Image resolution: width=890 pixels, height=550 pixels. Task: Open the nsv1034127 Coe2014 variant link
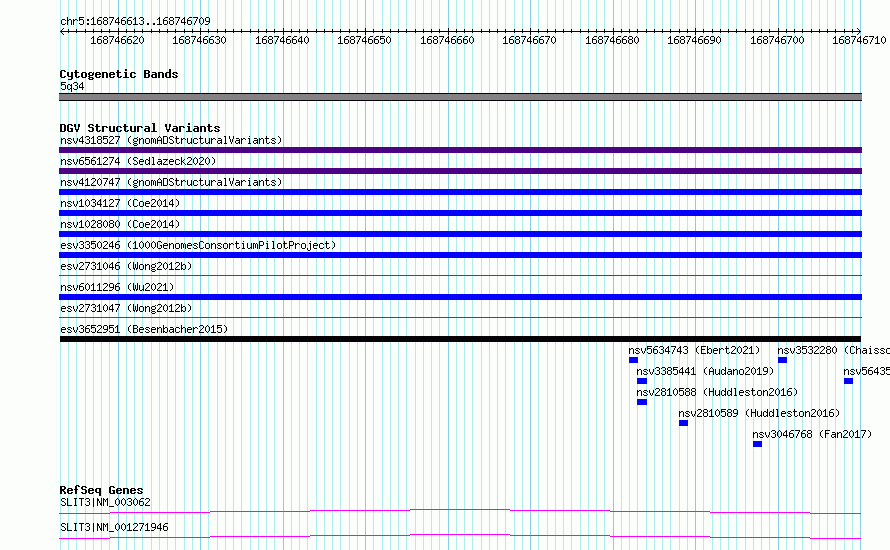coord(120,203)
